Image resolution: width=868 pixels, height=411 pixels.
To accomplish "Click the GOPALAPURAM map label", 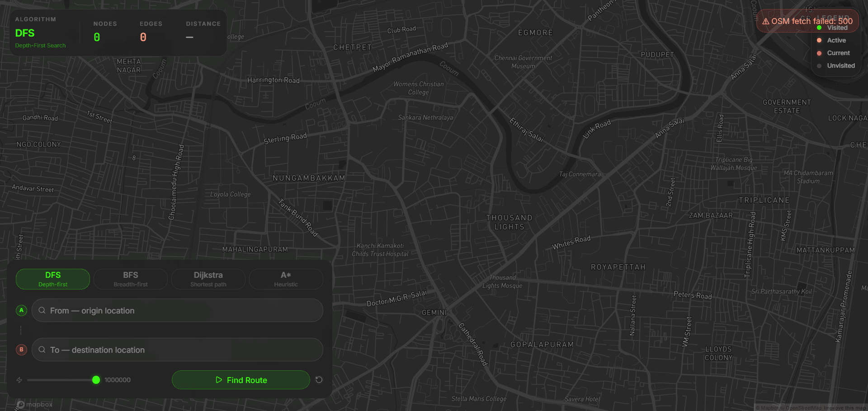I will (542, 344).
